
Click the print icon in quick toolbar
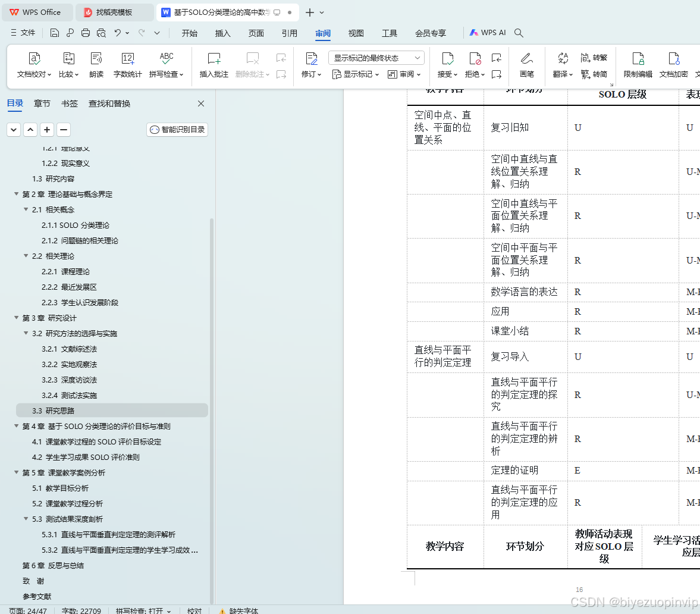[86, 33]
